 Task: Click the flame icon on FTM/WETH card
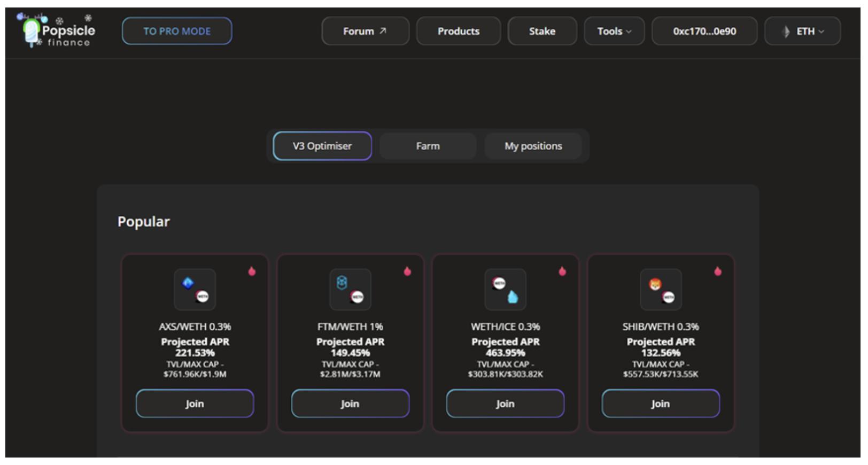407,272
